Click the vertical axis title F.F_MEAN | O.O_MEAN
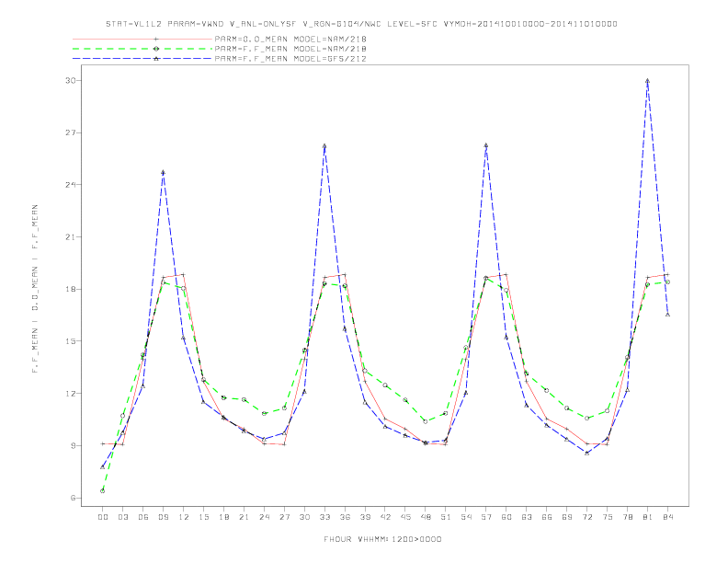This screenshot has height=563, width=728. 35,289
